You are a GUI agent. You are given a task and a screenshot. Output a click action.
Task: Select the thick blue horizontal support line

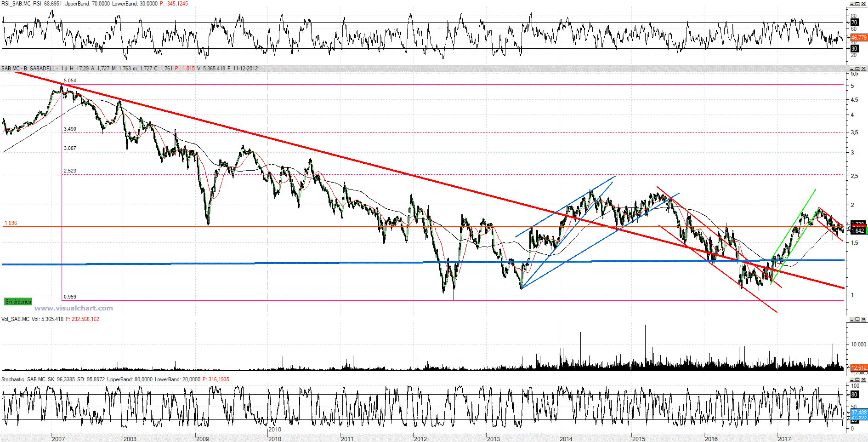(x=423, y=262)
